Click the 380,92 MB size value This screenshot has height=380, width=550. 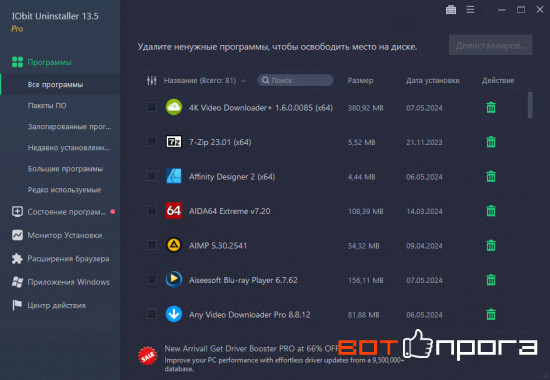point(365,108)
